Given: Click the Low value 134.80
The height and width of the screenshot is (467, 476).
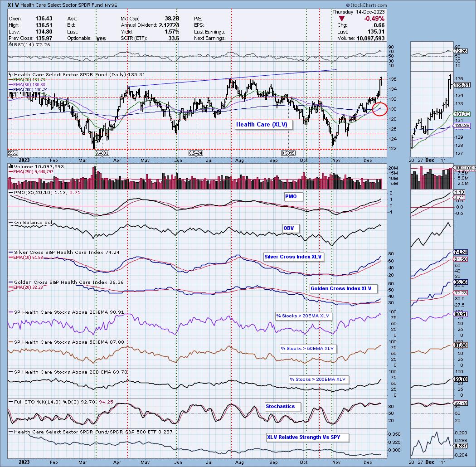Looking at the screenshot, I should 44,32.
